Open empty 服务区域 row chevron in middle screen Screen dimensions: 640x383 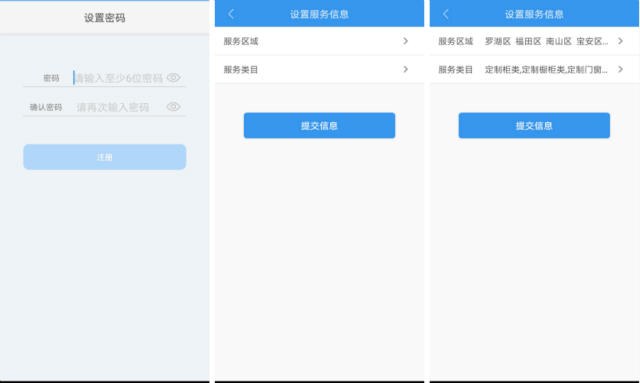[405, 41]
